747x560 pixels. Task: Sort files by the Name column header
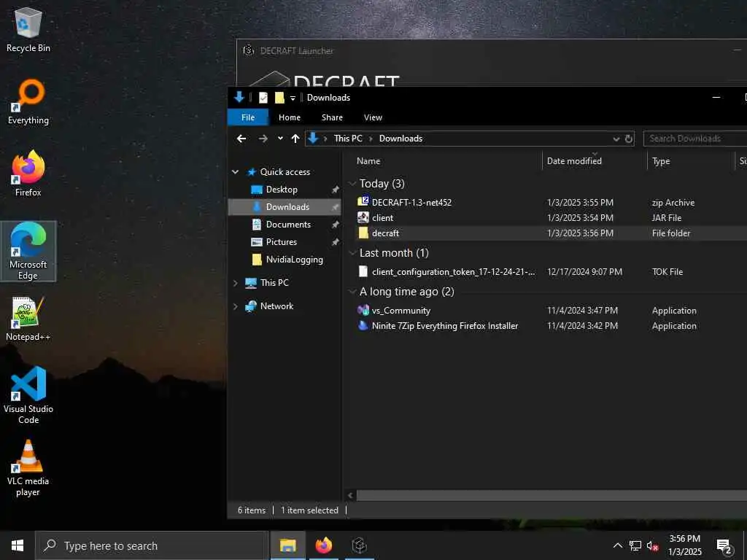(x=368, y=161)
